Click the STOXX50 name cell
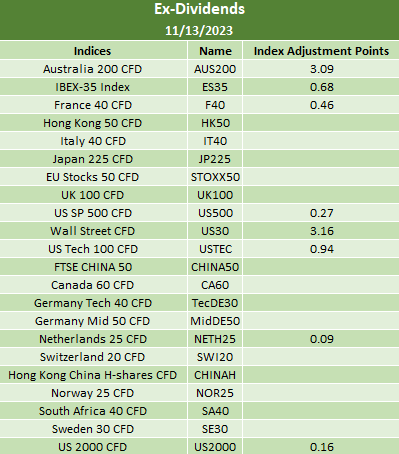 pos(215,177)
